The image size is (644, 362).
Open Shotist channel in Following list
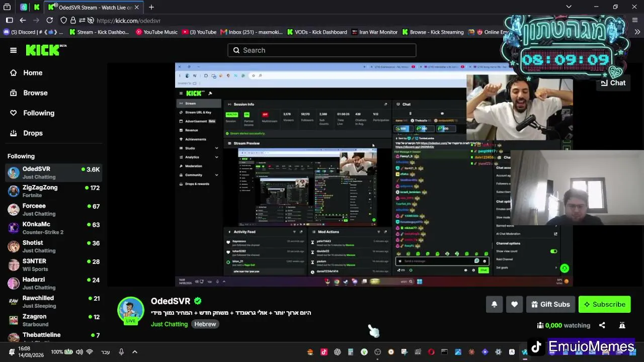[54, 246]
